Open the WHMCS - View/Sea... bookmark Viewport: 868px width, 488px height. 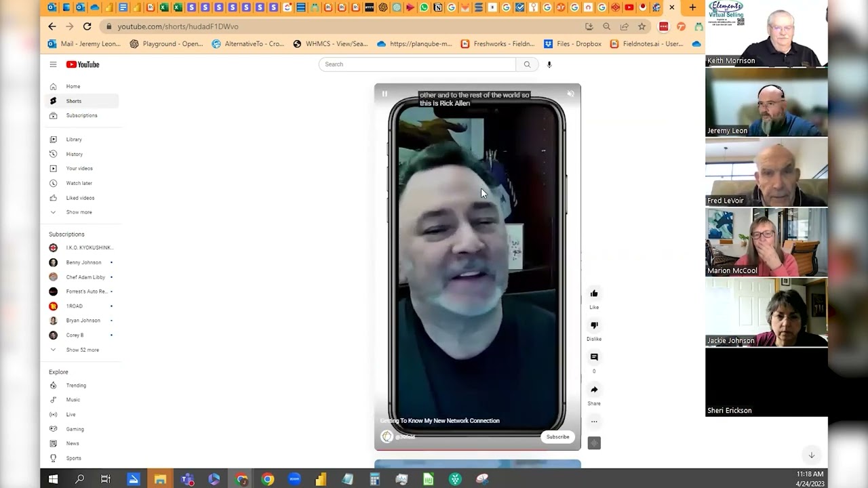tap(331, 44)
